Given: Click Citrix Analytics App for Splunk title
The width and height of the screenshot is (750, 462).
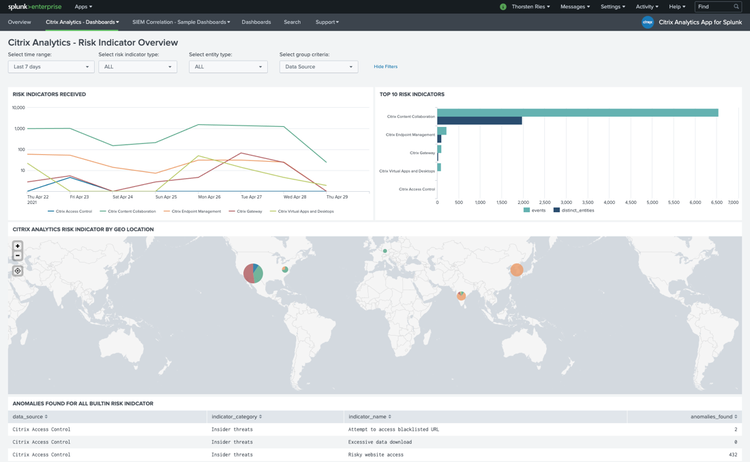Looking at the screenshot, I should tap(700, 22).
